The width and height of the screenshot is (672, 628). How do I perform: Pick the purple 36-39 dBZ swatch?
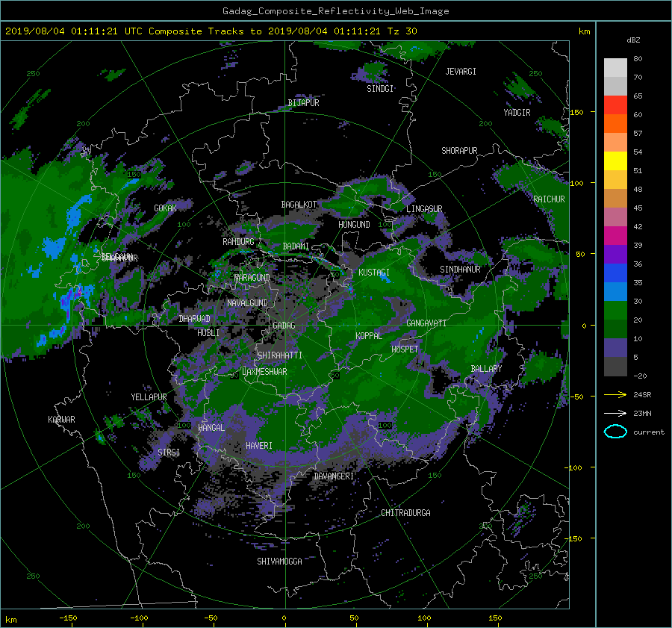[x=615, y=254]
